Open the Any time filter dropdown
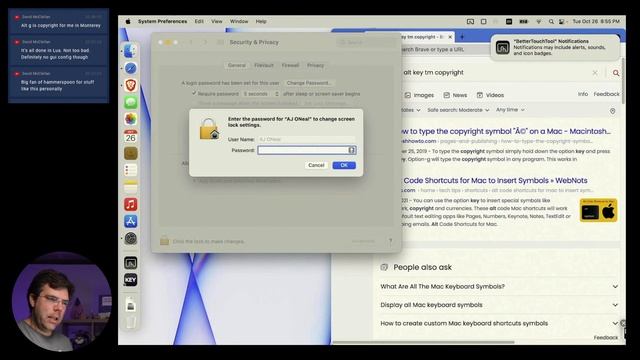The image size is (640, 360). 510,110
